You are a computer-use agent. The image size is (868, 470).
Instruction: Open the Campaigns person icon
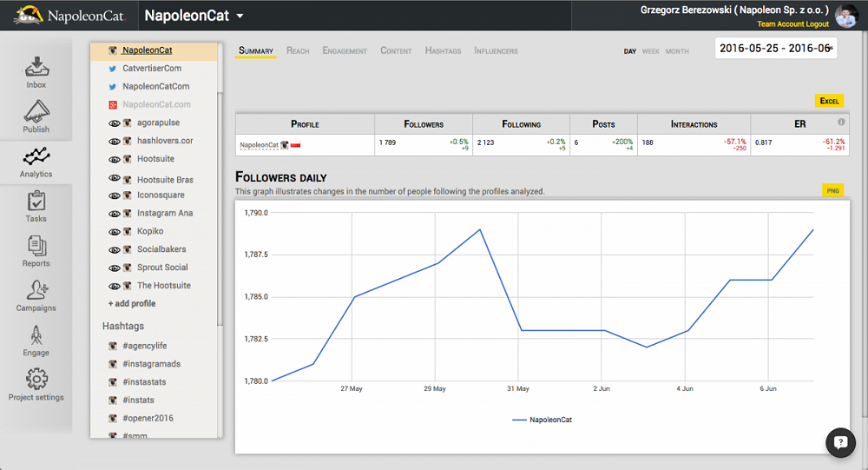[36, 290]
